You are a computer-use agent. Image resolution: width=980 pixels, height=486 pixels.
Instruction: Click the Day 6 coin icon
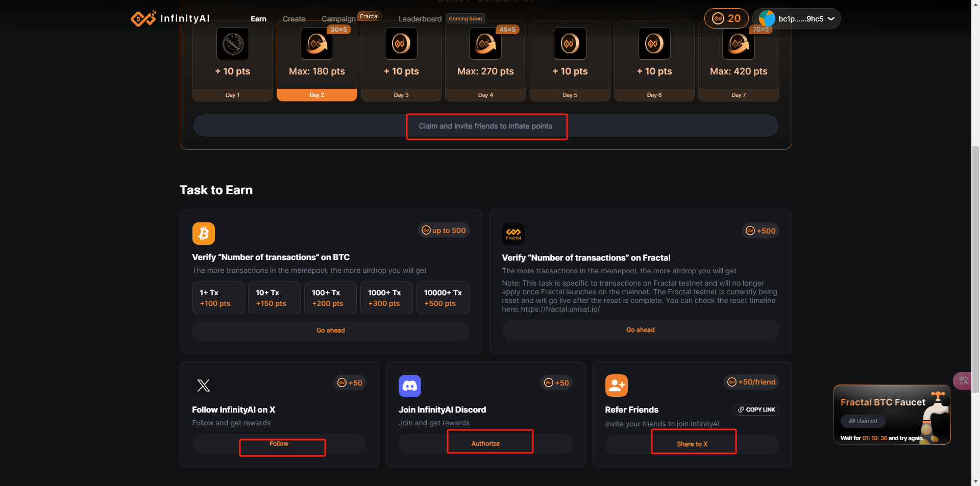654,44
